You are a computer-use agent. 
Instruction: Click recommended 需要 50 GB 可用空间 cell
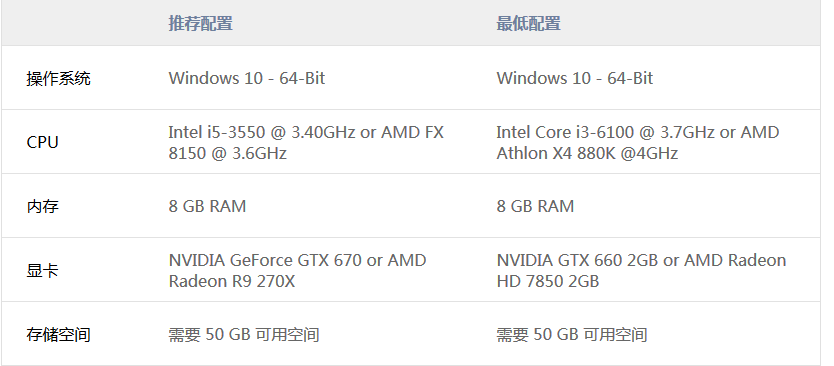pos(244,335)
